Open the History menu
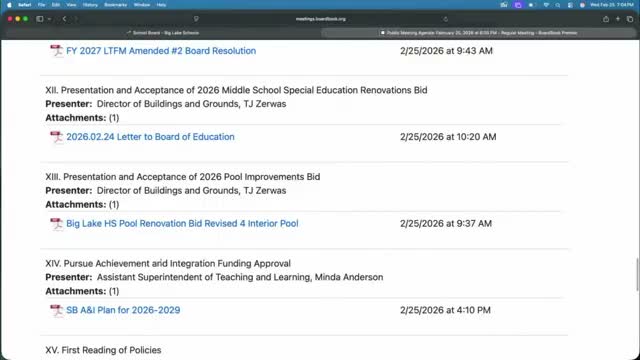Viewport: 640px width, 360px height. 90,5
